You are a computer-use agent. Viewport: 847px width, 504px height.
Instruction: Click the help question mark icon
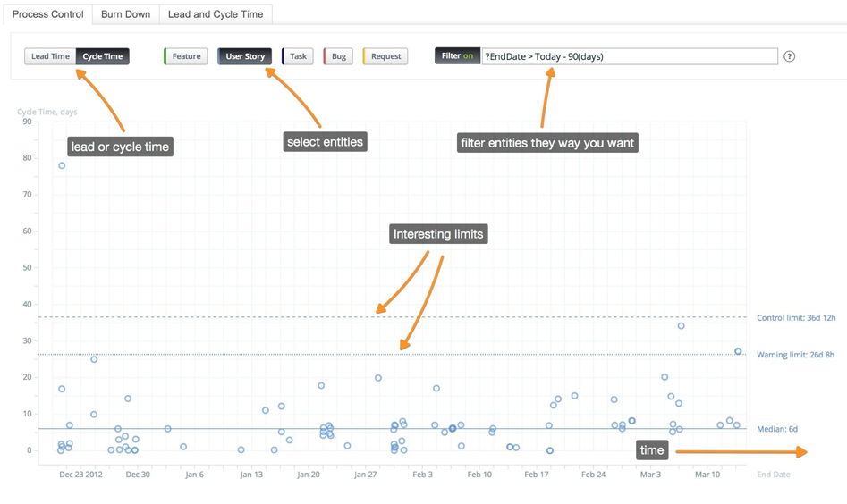click(789, 56)
